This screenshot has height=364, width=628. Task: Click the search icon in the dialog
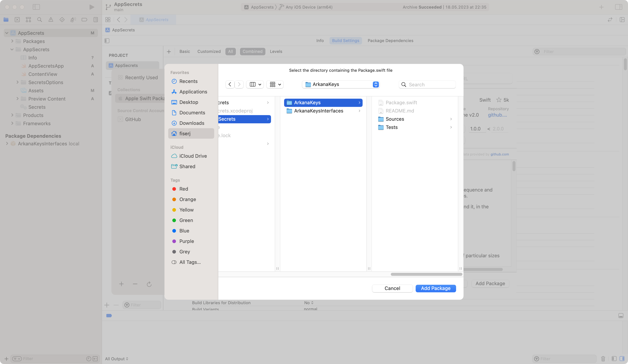pos(403,84)
